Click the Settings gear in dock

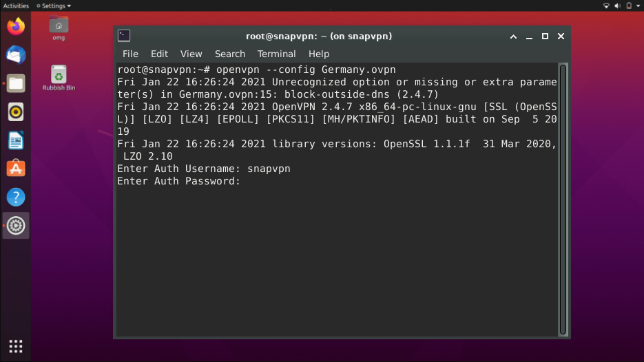(16, 225)
